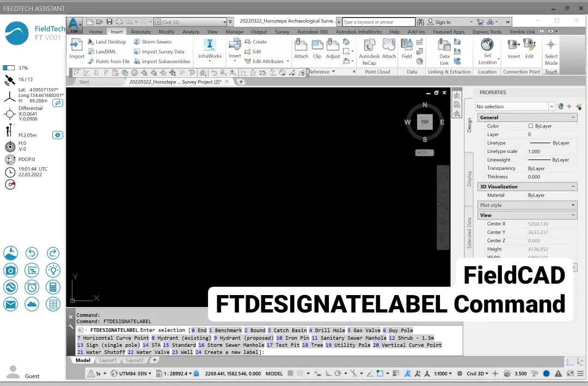Switch to the Annotate ribbon tab
The height and width of the screenshot is (386, 588).
(140, 32)
